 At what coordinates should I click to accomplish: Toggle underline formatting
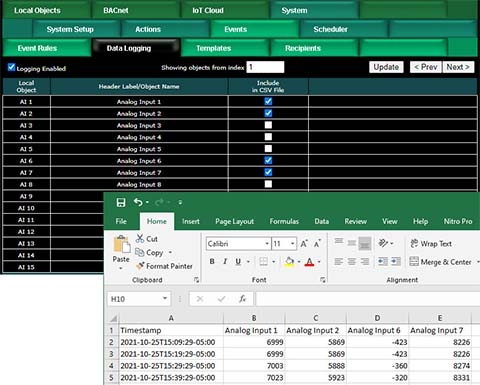(x=238, y=262)
